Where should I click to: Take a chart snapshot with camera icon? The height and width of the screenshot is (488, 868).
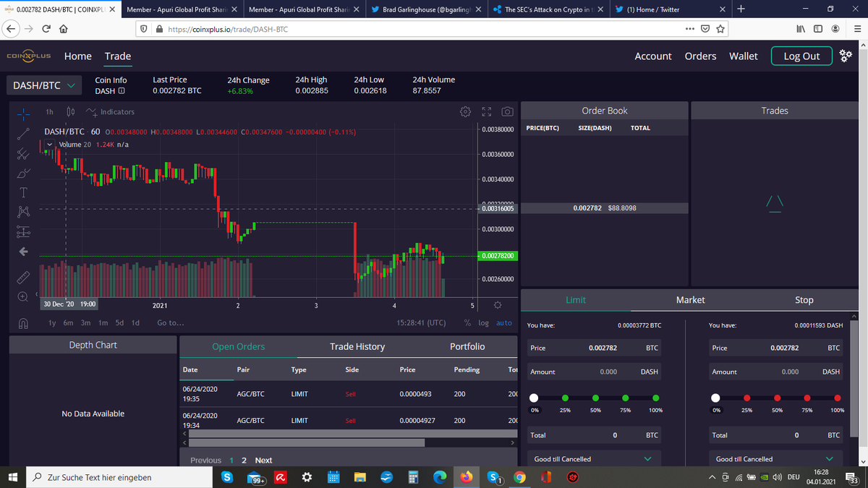(x=508, y=112)
